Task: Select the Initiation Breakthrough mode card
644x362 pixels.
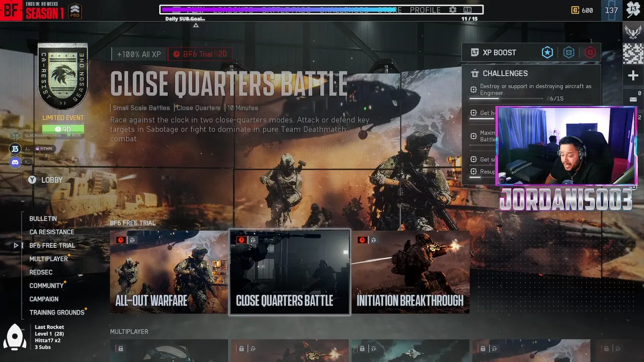Action: (x=411, y=272)
